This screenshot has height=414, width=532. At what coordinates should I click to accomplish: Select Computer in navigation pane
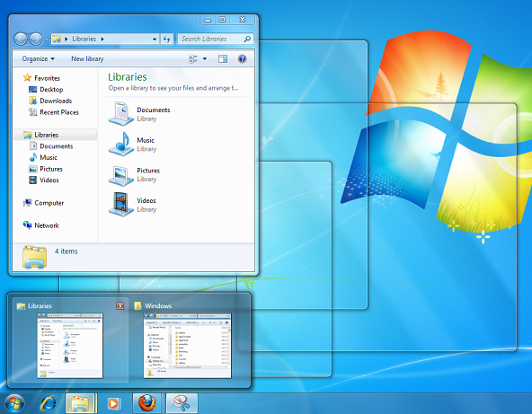pyautogui.click(x=49, y=203)
